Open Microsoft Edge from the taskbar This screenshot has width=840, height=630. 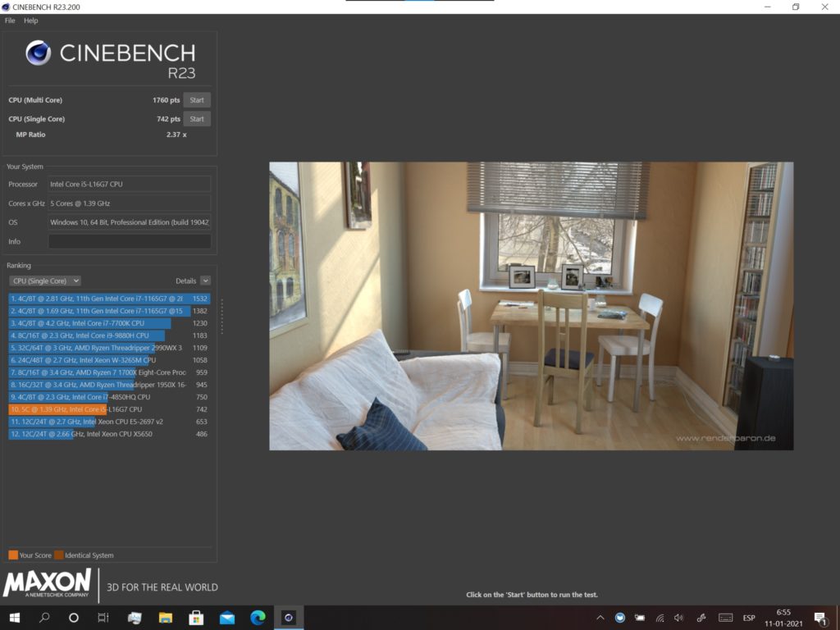pos(258,617)
